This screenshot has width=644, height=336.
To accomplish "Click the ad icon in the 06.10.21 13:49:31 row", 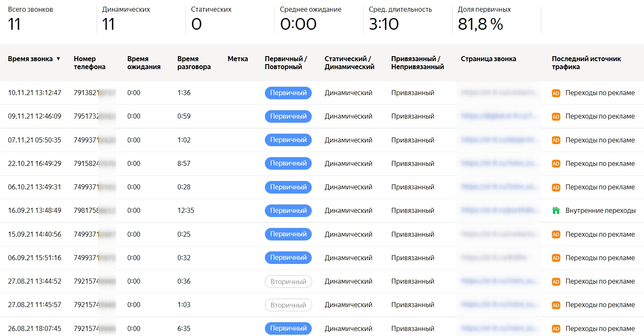I will pos(556,188).
